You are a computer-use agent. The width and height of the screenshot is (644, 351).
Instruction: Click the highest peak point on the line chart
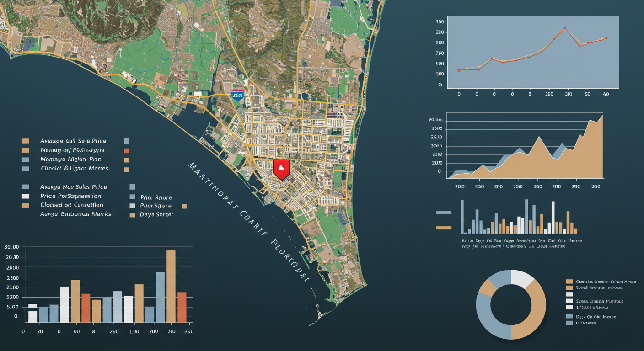pos(565,28)
